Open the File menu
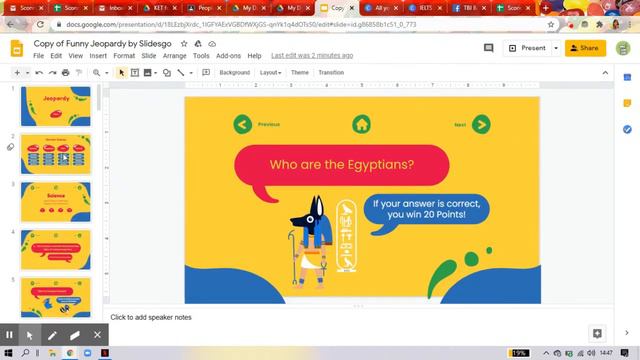640x360 pixels. 38,56
